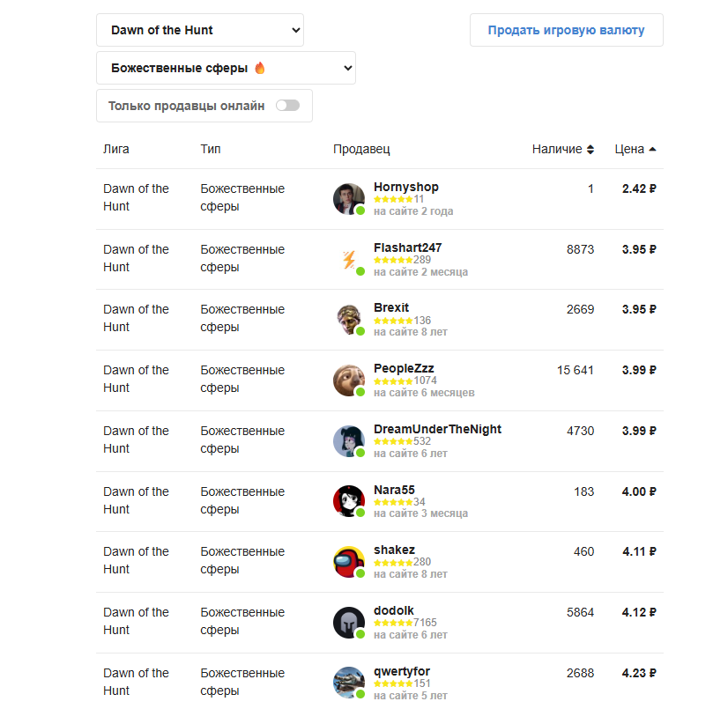Open the Nara55 seller name link
This screenshot has width=728, height=709.
tap(394, 490)
